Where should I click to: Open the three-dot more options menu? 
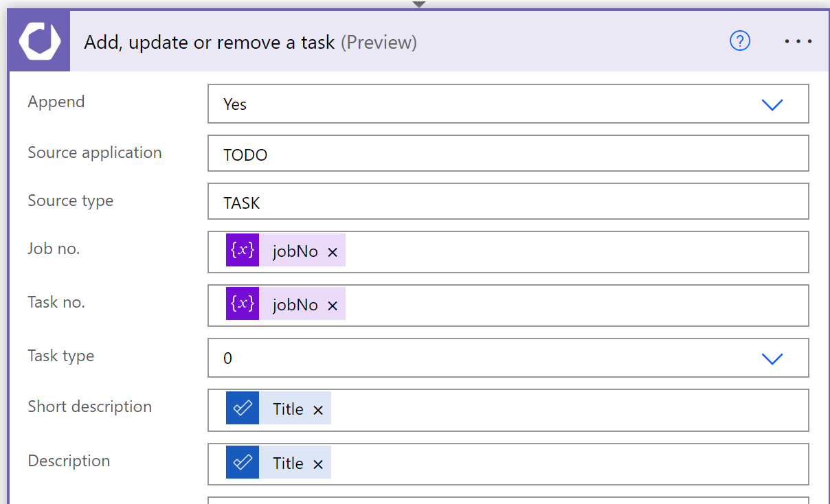pos(798,42)
